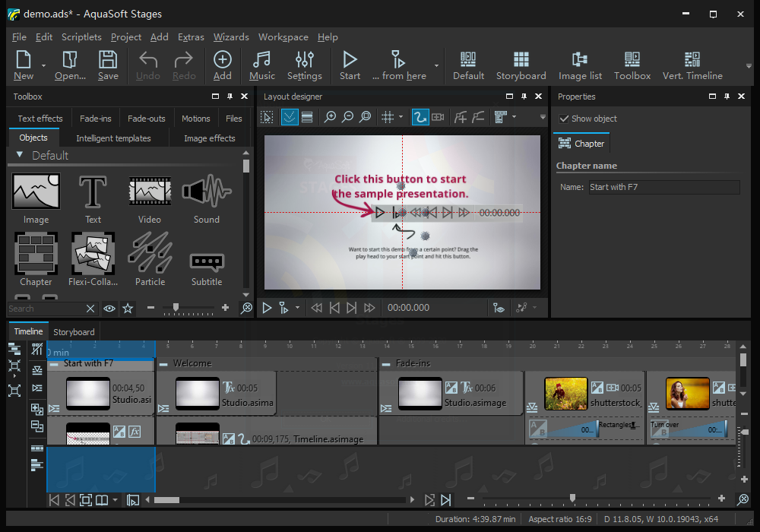Zoom out the Layout designer view

347,117
